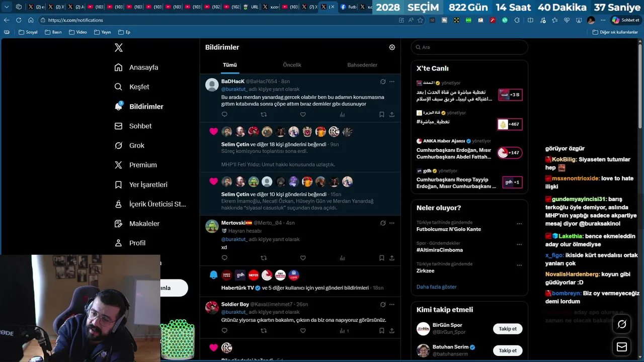Image resolution: width=644 pixels, height=362 pixels.
Task: Open Yer İşaretleri bookmarks
Action: pos(141,185)
